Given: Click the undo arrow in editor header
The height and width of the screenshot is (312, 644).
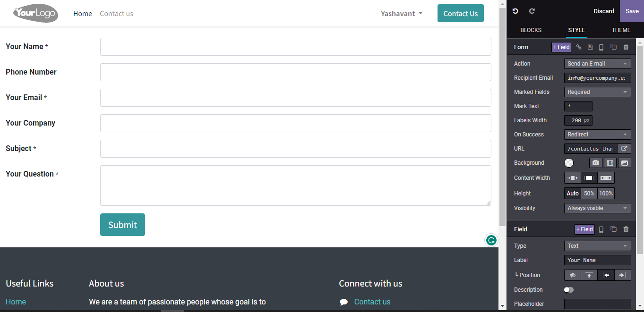Looking at the screenshot, I should [x=515, y=11].
